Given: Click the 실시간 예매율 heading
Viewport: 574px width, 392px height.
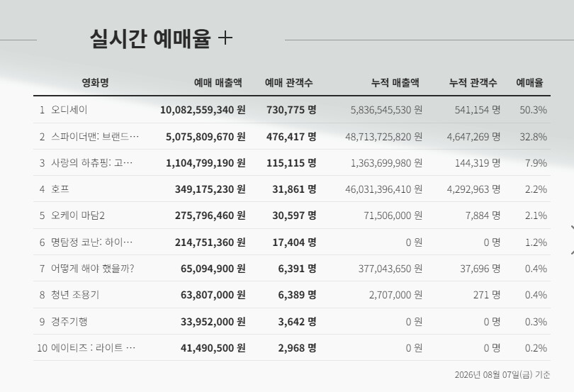Looking at the screenshot, I should tap(150, 38).
